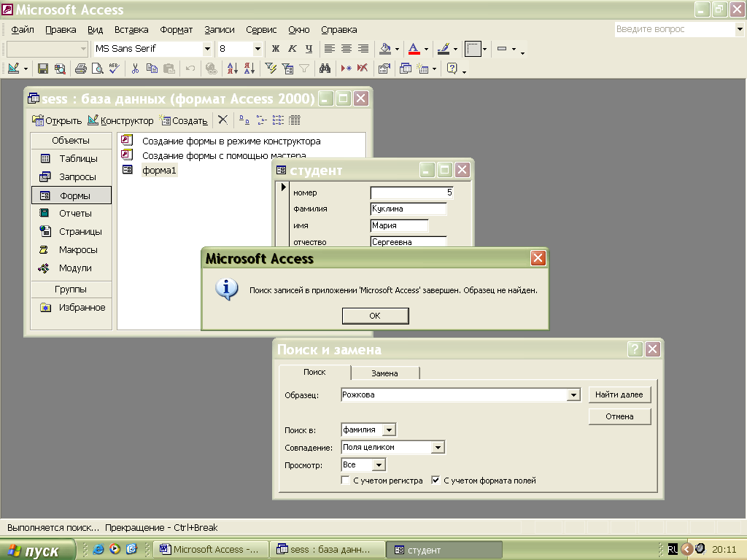Click Открыть in the sess window

[x=57, y=120]
